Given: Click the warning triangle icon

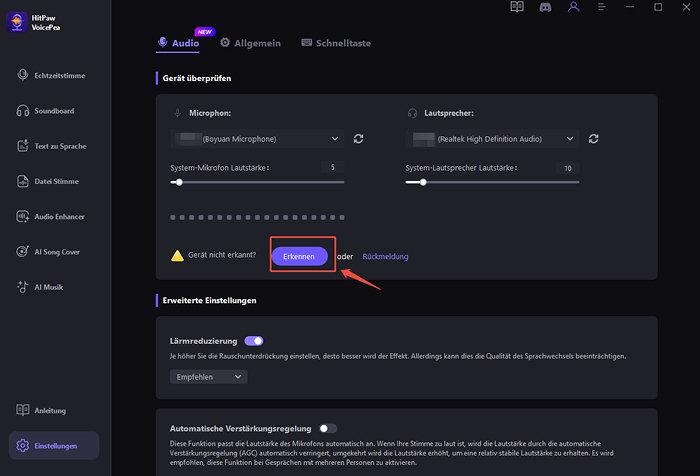Looking at the screenshot, I should pyautogui.click(x=177, y=255).
